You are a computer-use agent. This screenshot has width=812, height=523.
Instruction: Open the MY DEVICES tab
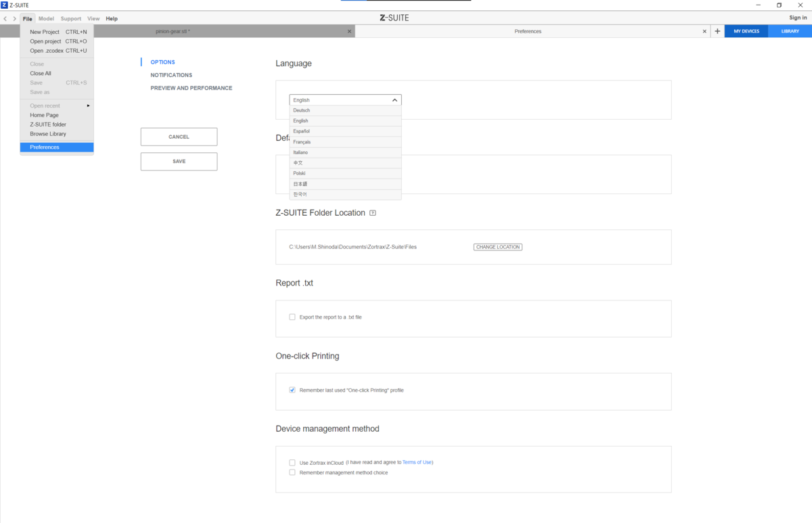[746, 31]
